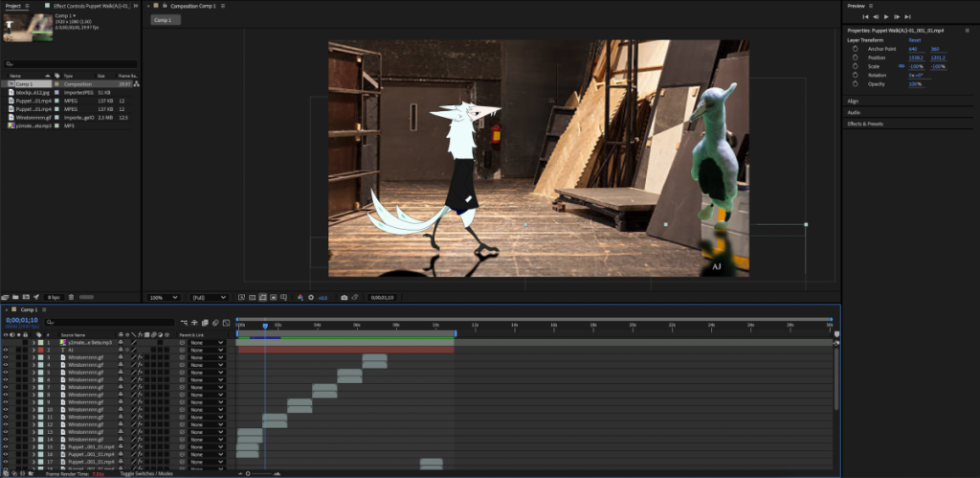Click Toggle Switches / Modes button

(x=146, y=473)
